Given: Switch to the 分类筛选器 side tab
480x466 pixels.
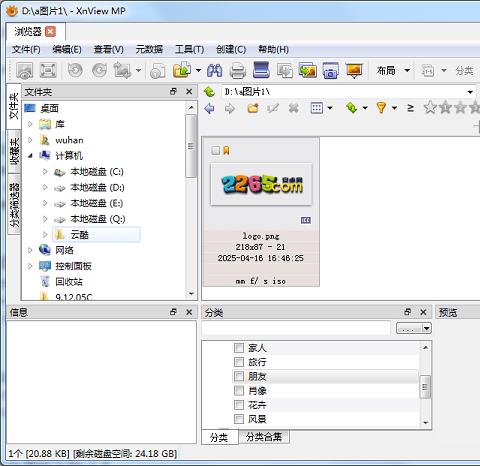Looking at the screenshot, I should [x=14, y=205].
